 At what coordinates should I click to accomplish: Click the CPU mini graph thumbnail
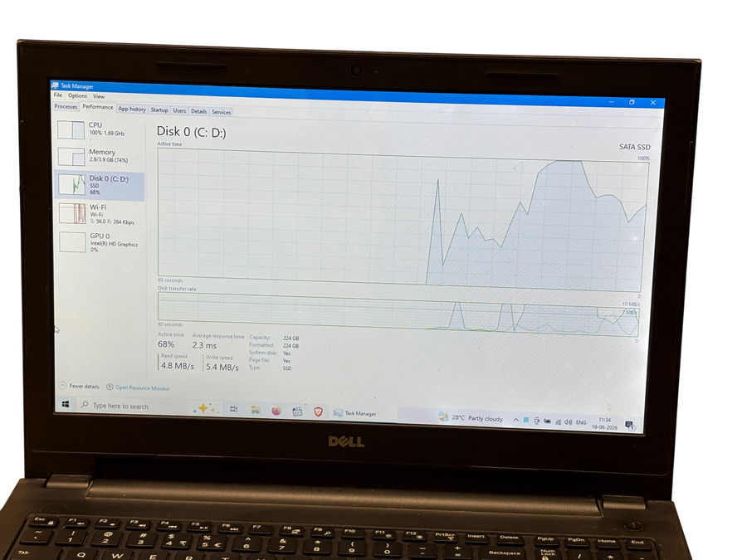point(71,129)
